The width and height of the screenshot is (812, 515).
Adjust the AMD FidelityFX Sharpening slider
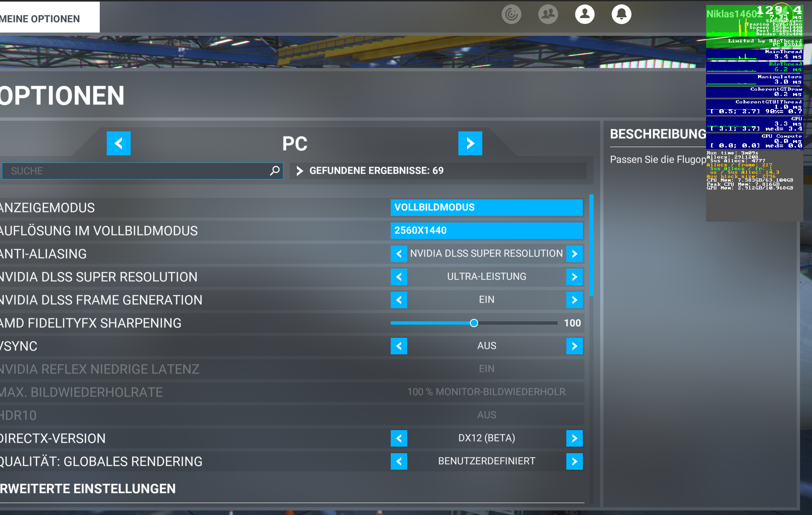coord(474,323)
